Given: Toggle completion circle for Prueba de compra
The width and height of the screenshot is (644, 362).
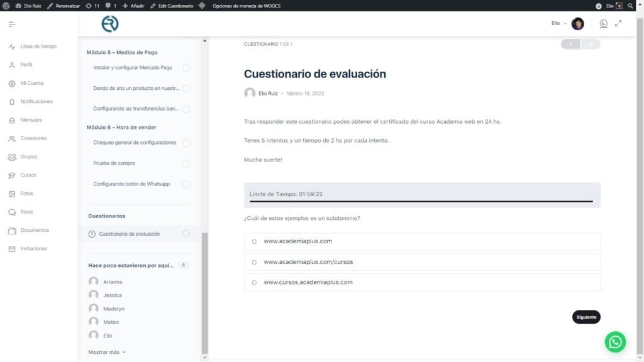Looking at the screenshot, I should [186, 163].
